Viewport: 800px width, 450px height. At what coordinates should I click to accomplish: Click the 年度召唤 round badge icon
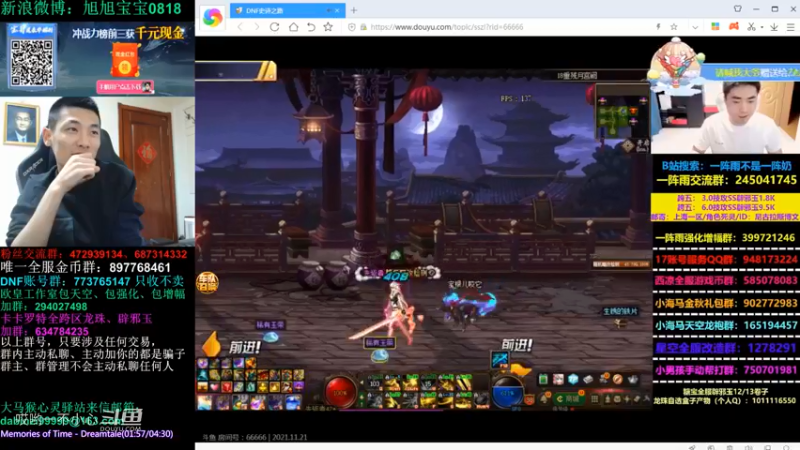[x=207, y=283]
